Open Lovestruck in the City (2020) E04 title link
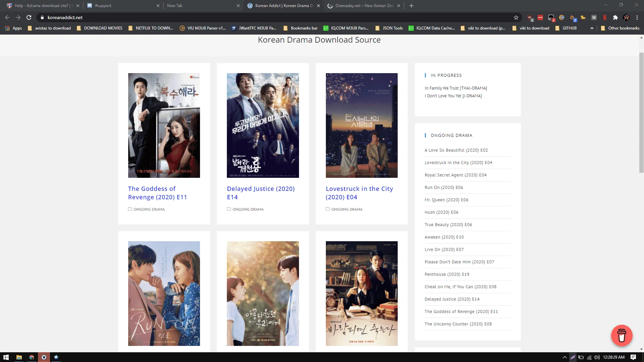644x362 pixels. pyautogui.click(x=359, y=193)
